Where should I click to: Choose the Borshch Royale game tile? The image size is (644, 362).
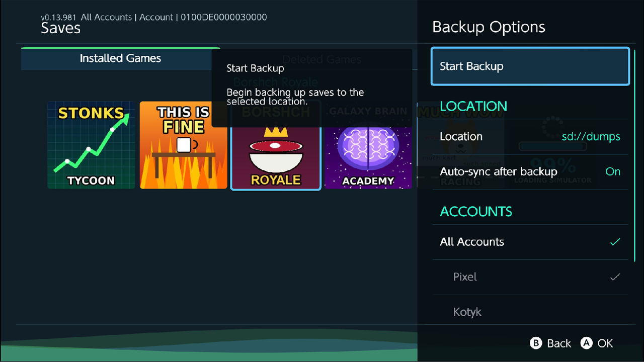[276, 145]
